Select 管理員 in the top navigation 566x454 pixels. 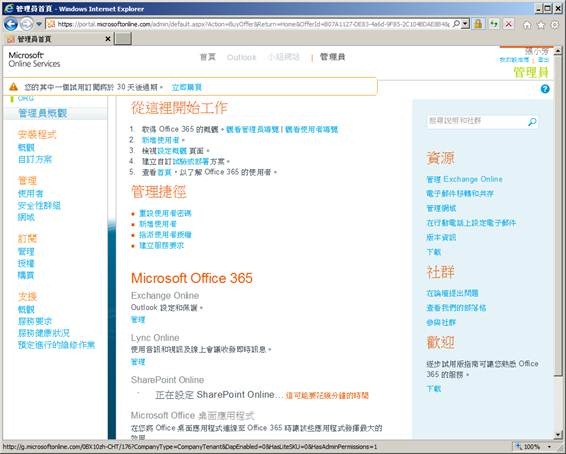332,57
